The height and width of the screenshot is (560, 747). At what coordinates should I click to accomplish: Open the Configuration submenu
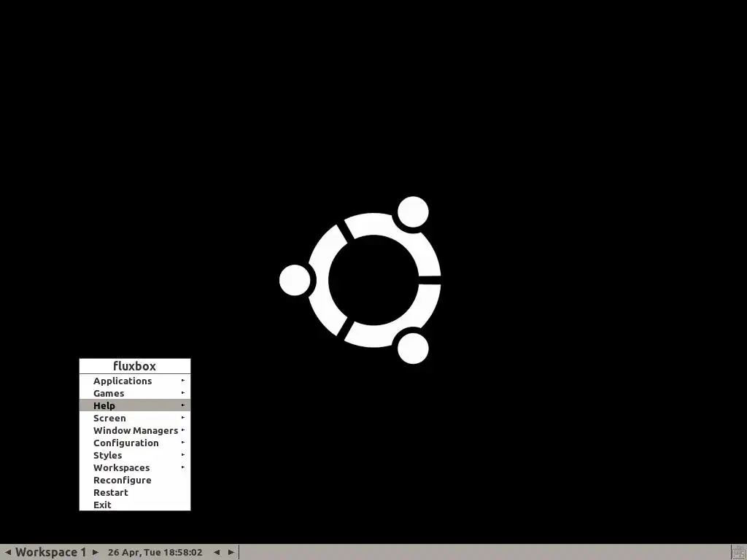point(135,443)
